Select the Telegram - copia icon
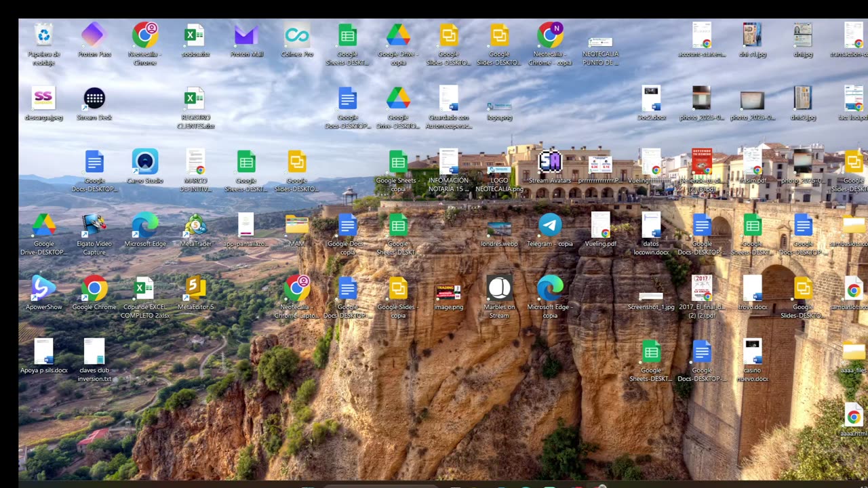The height and width of the screenshot is (488, 868). click(550, 225)
